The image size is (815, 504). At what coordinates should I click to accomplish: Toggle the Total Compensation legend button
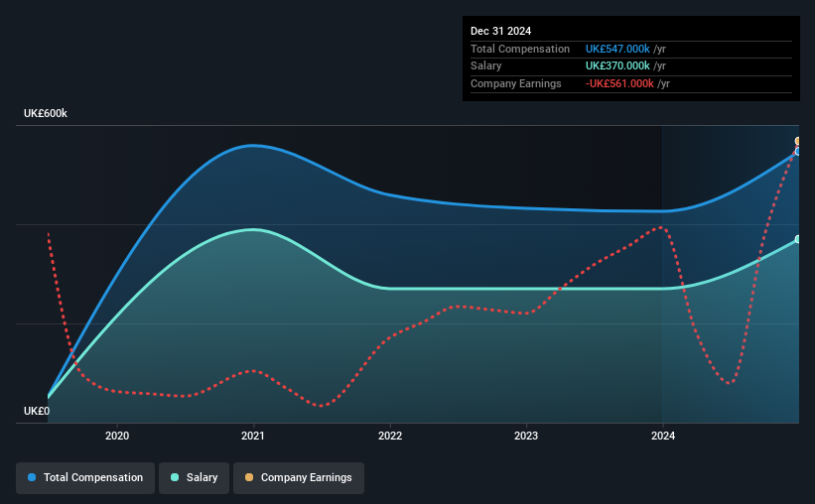(x=85, y=477)
